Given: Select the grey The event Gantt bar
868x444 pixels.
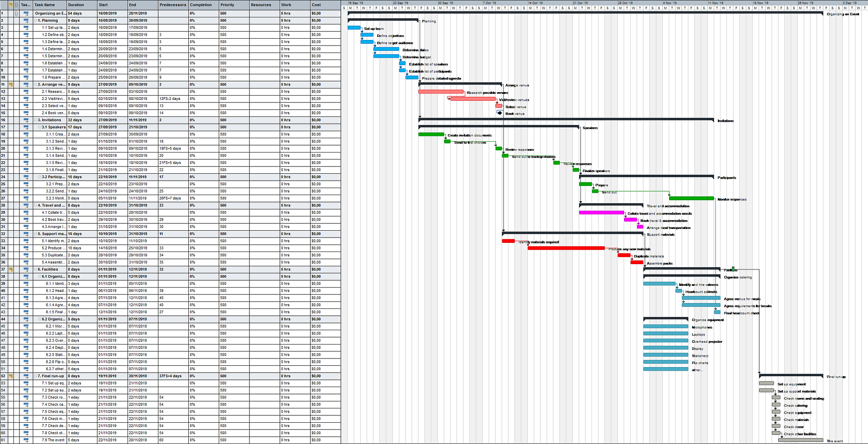Looking at the screenshot, I should [801, 440].
